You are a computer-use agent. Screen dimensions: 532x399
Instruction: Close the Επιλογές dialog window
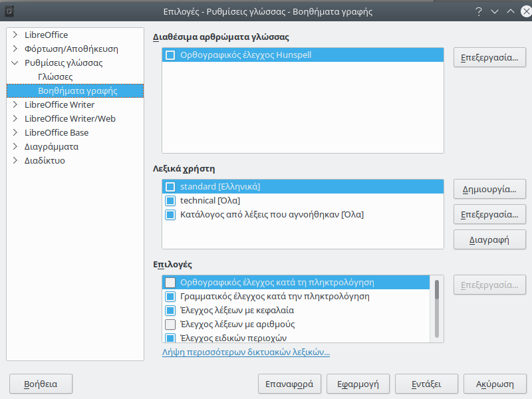526,12
